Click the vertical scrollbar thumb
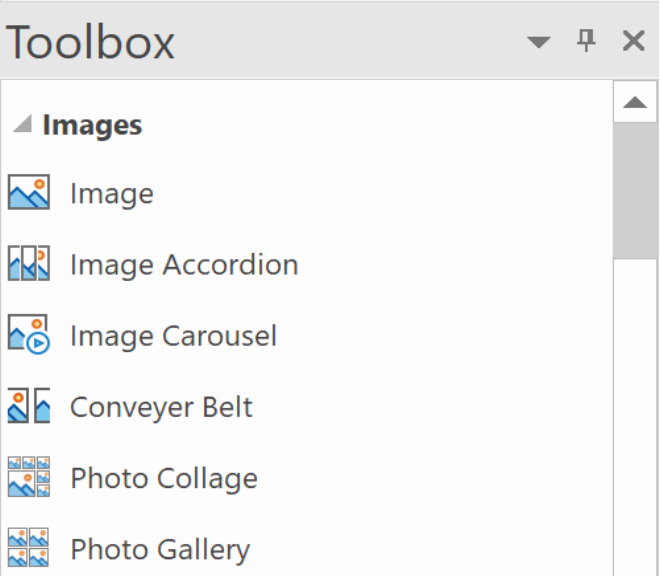This screenshot has height=577, width=660. (x=635, y=191)
